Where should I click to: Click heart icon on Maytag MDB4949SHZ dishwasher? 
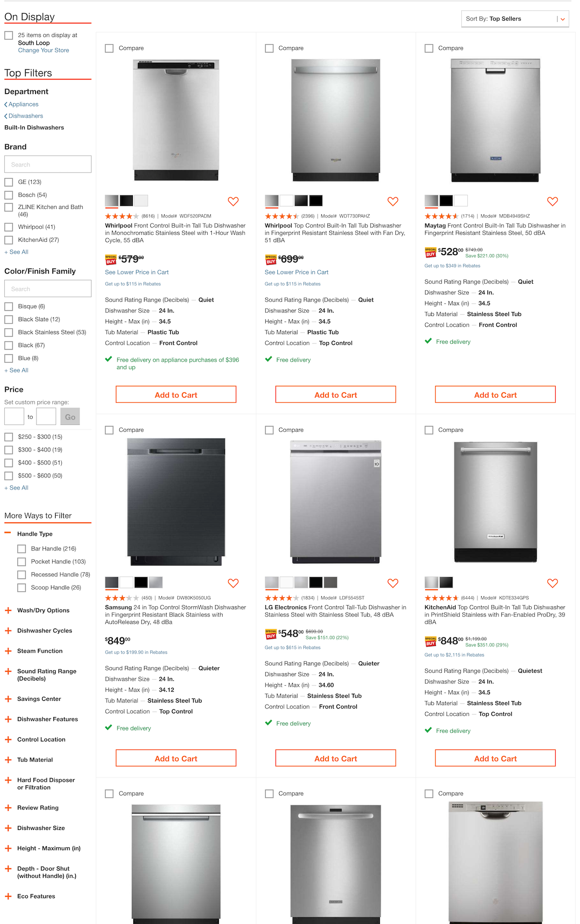point(552,201)
